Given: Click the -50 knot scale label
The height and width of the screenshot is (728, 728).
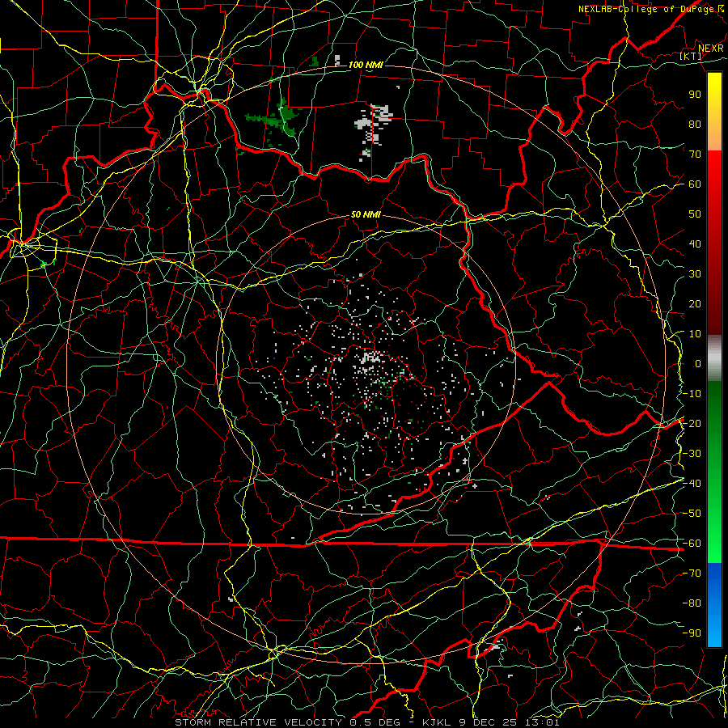Looking at the screenshot, I should (x=692, y=514).
